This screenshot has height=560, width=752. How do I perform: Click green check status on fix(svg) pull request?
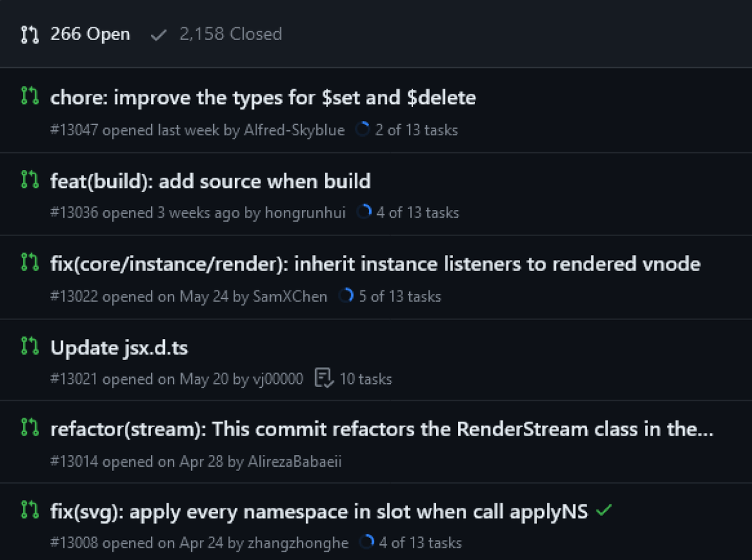tap(603, 511)
